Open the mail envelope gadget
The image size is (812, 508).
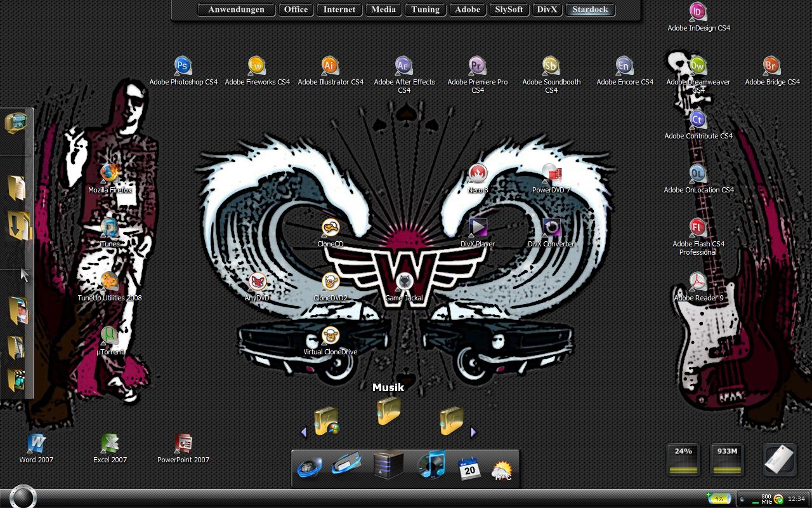(x=779, y=459)
